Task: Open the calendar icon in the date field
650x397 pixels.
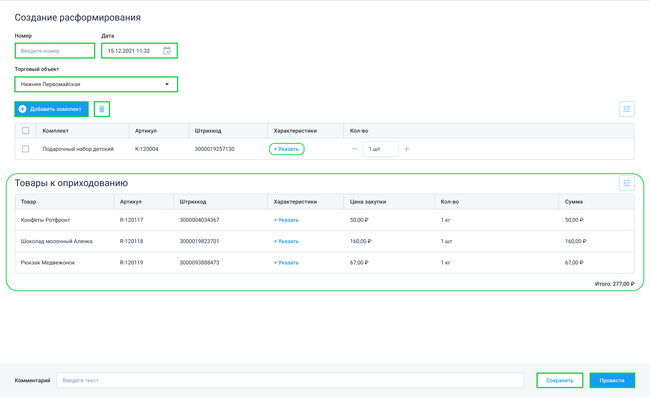Action: pyautogui.click(x=167, y=51)
